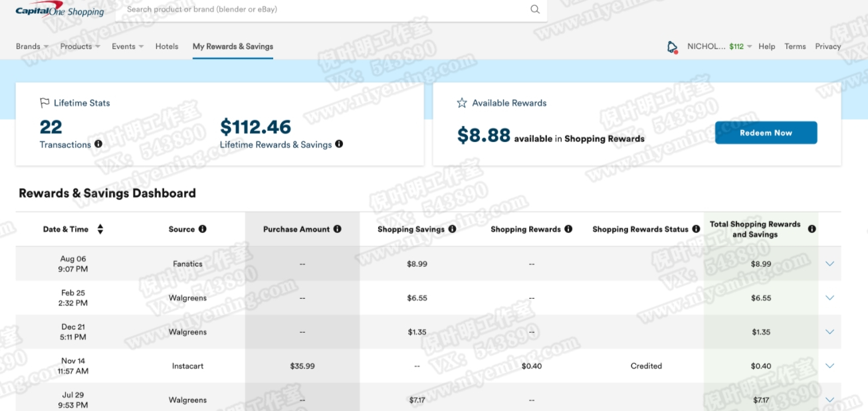868x411 pixels.
Task: Click the Total Shopping Rewards and Savings header
Action: click(x=755, y=229)
